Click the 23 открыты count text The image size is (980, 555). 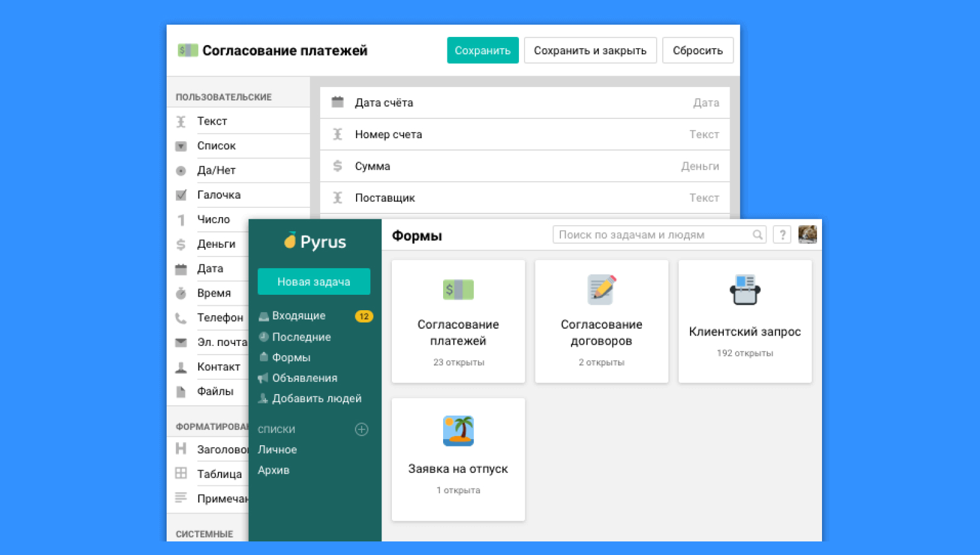pyautogui.click(x=459, y=363)
